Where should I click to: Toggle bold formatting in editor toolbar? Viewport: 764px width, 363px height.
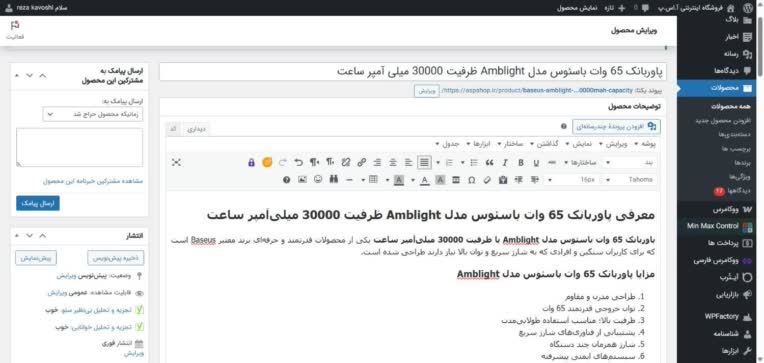[x=521, y=162]
